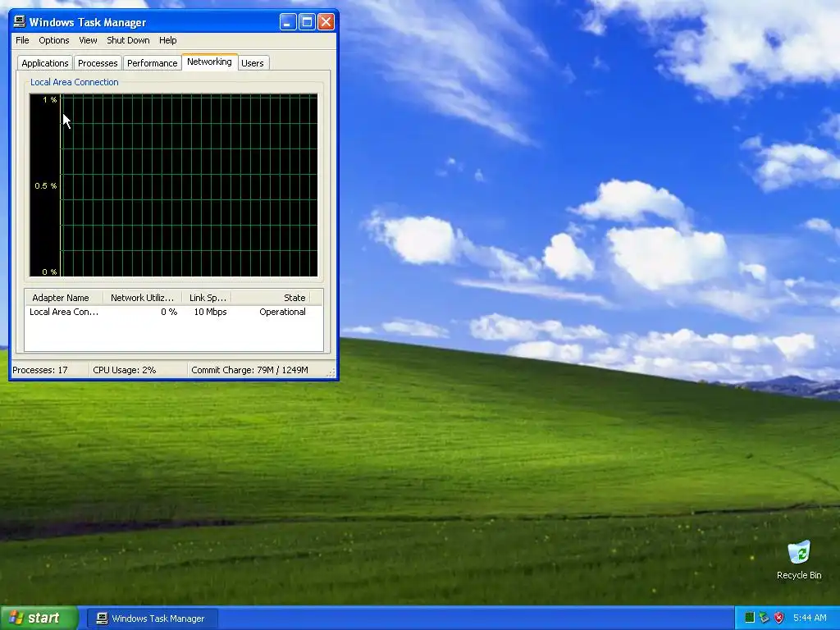Image resolution: width=840 pixels, height=630 pixels.
Task: Open the Shut Down menu
Action: coord(128,40)
